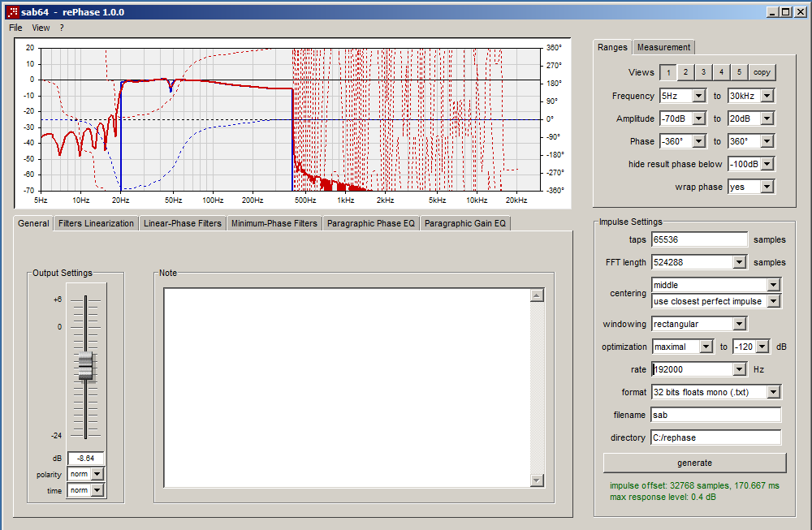Image resolution: width=812 pixels, height=530 pixels.
Task: Open the File menu
Action: click(15, 28)
